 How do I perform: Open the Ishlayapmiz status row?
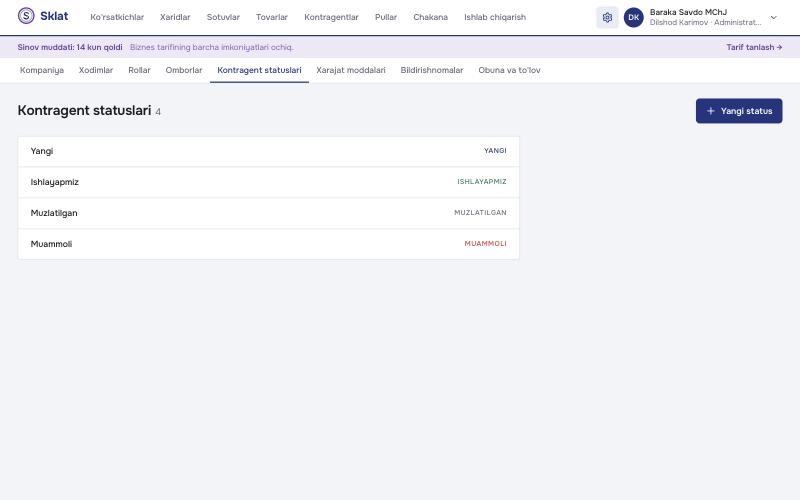268,182
